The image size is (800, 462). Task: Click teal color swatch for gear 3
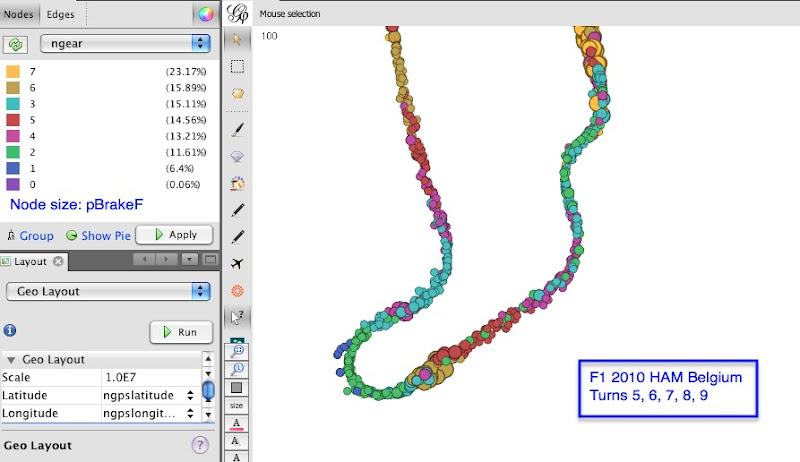coord(13,104)
